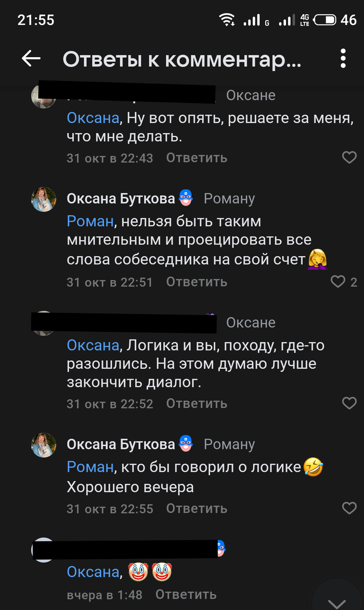Like the 22:43 comment with heart
The width and height of the screenshot is (364, 610).
click(x=349, y=158)
